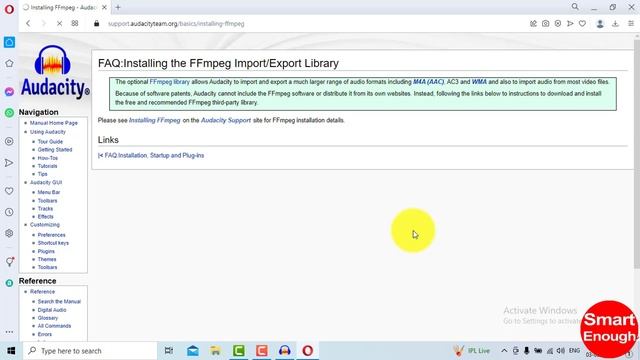Image resolution: width=640 pixels, height=360 pixels.
Task: Click the lightbulb icon in the sidebar
Action: point(9,262)
